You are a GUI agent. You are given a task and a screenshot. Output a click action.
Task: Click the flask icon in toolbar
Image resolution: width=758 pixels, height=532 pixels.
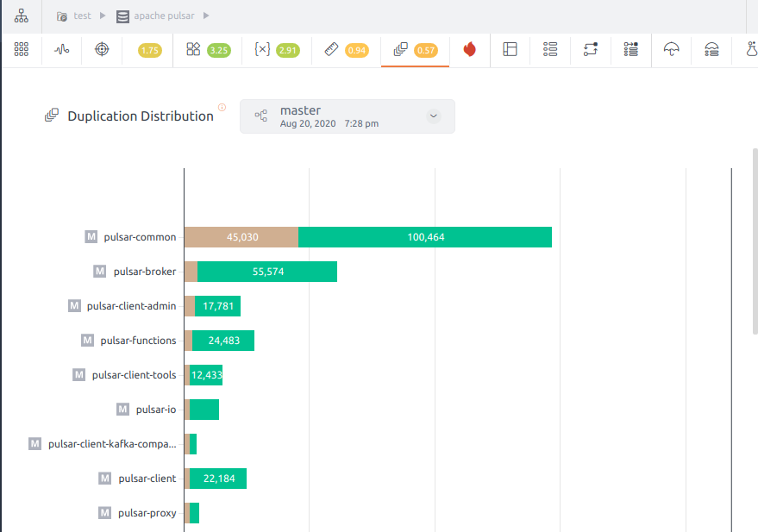pyautogui.click(x=751, y=50)
